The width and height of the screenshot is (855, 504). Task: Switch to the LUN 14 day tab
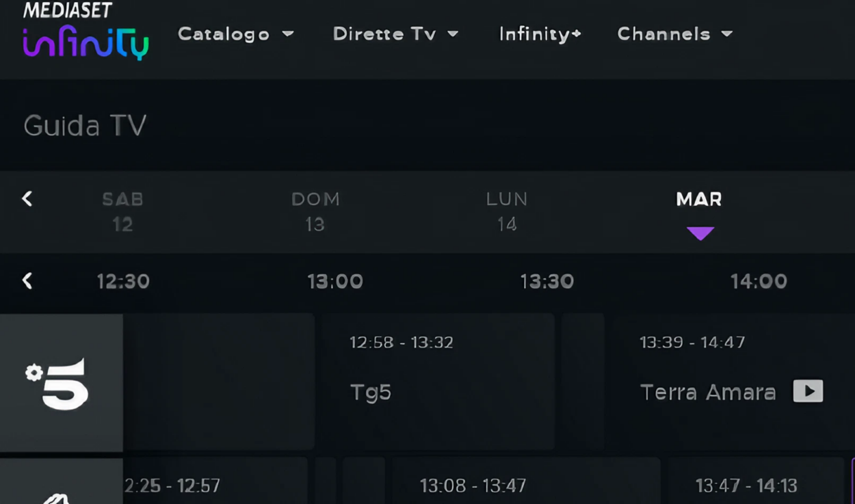(x=507, y=211)
